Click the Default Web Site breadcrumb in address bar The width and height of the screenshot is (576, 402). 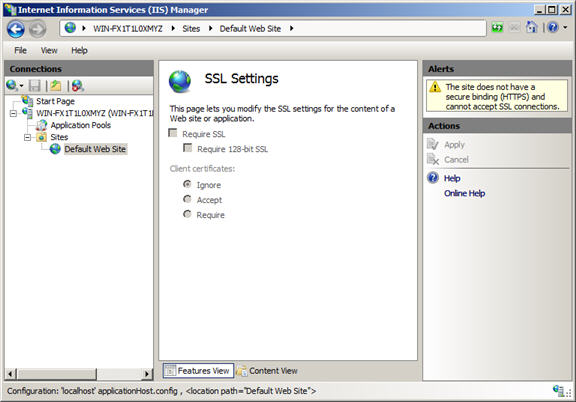(x=250, y=29)
